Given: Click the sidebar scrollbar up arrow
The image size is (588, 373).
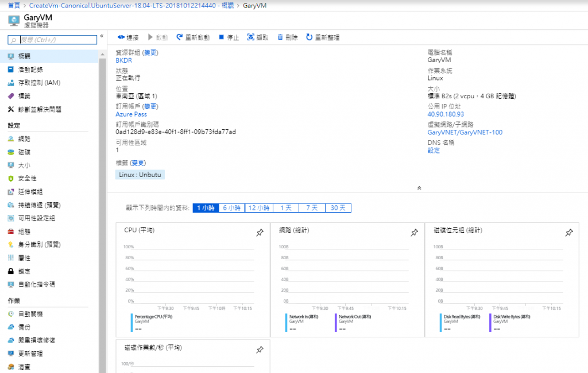Looking at the screenshot, I should pos(102,55).
